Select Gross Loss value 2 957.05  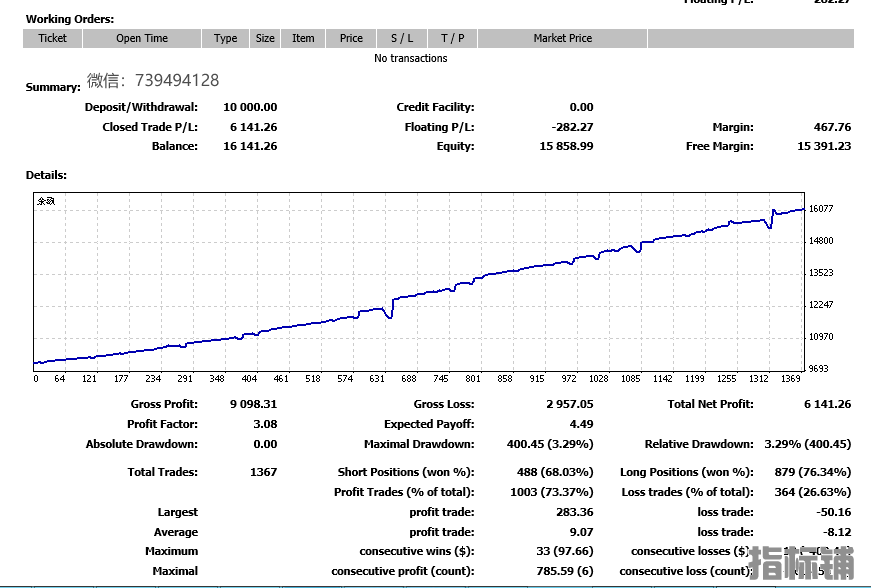point(569,404)
